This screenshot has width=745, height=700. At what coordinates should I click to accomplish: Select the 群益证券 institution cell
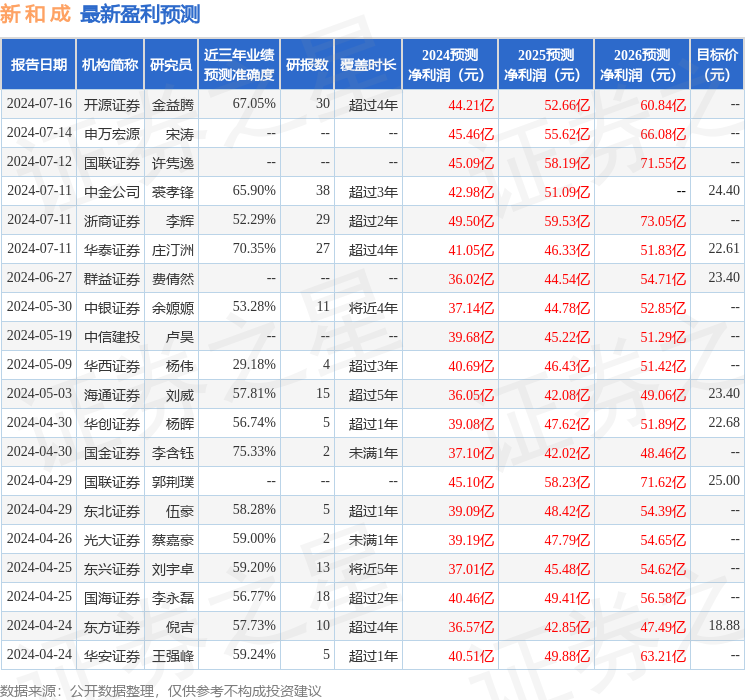pos(112,279)
